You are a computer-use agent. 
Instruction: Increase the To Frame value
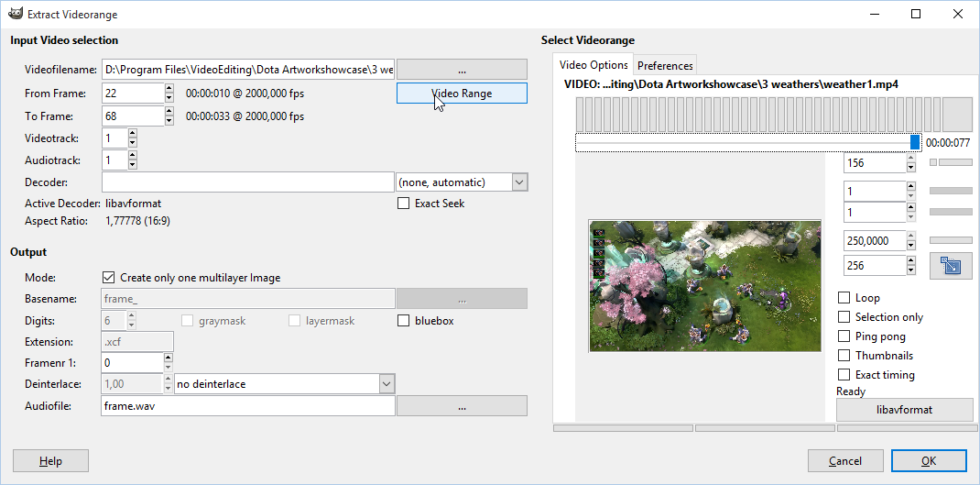tap(169, 111)
